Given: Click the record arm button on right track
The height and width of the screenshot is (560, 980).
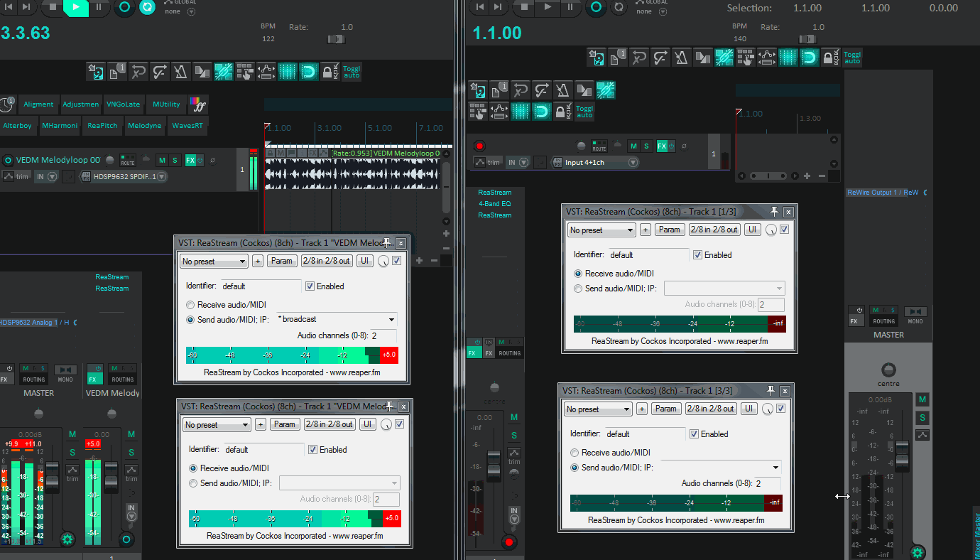Looking at the screenshot, I should point(479,146).
